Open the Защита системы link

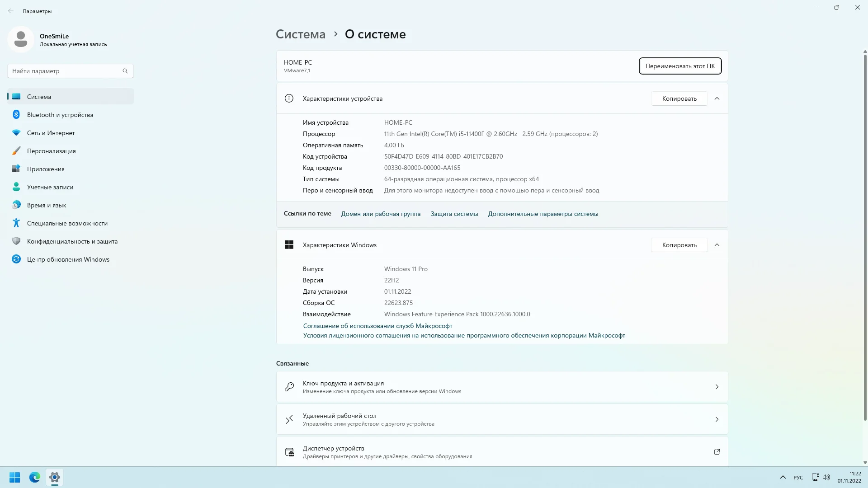(x=454, y=214)
